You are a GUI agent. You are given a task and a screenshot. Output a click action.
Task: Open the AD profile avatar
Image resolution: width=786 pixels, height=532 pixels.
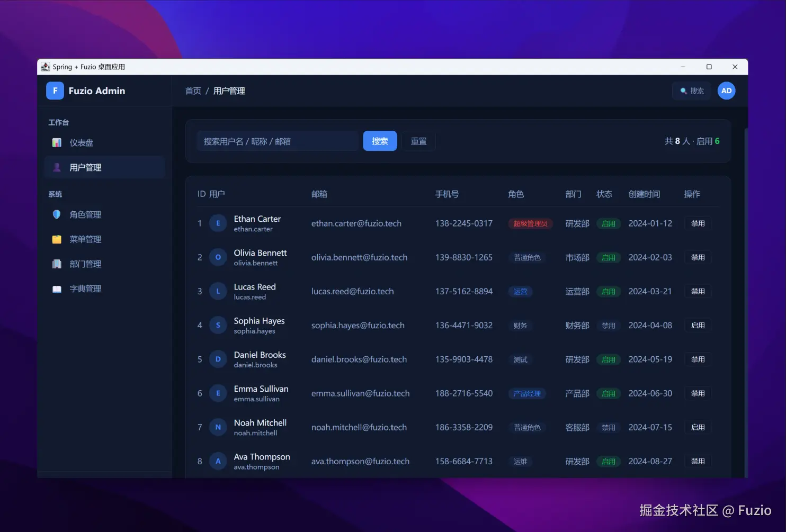coord(726,91)
